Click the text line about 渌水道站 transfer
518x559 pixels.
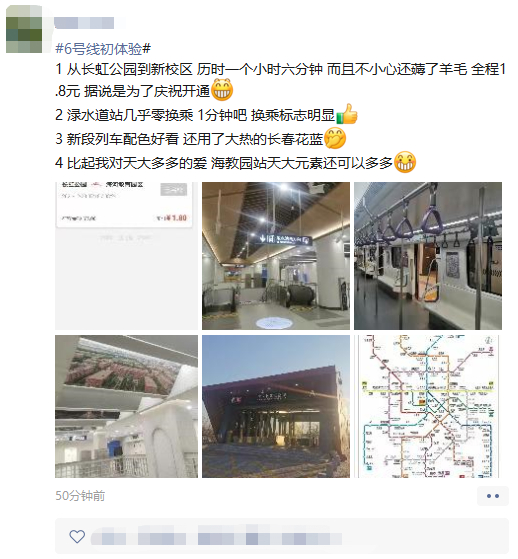point(195,115)
